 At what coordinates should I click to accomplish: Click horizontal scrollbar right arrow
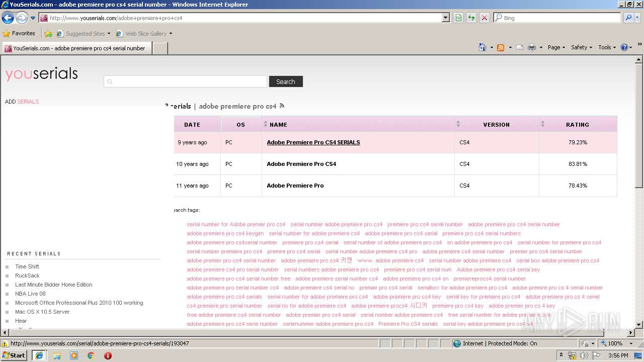(x=630, y=333)
